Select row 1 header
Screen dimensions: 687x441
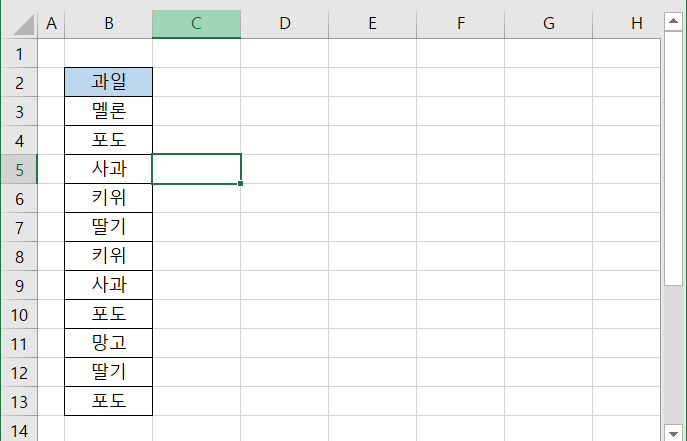(19, 53)
